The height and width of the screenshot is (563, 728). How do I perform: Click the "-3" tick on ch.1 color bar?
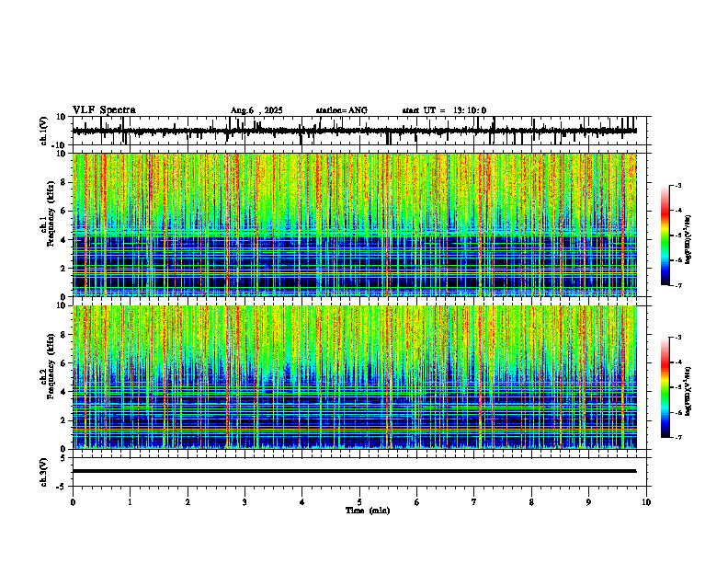678,185
